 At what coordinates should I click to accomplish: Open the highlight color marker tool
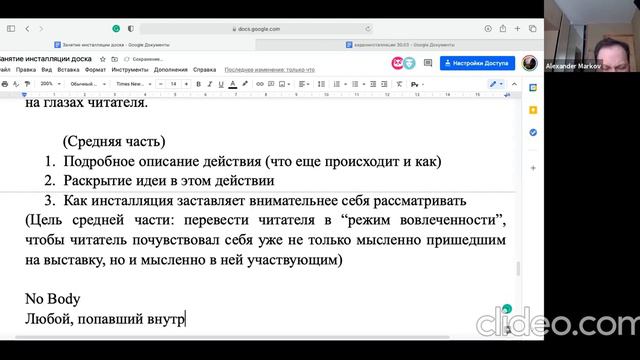point(245,84)
